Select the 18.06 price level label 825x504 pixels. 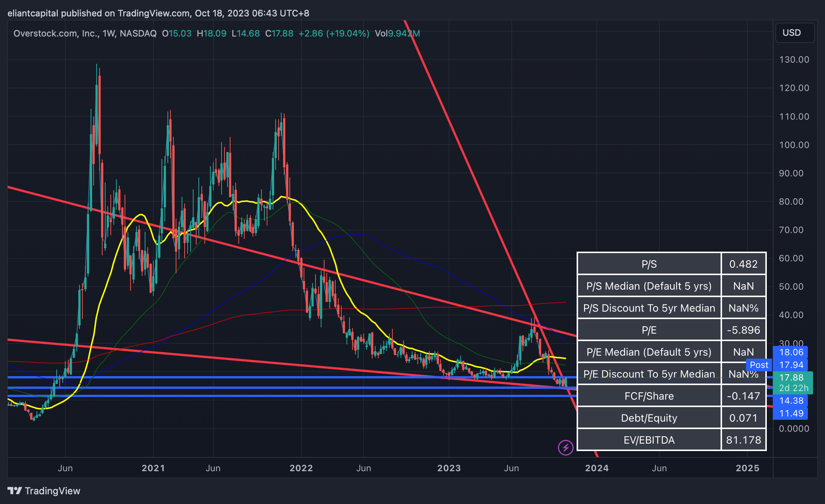[791, 352]
